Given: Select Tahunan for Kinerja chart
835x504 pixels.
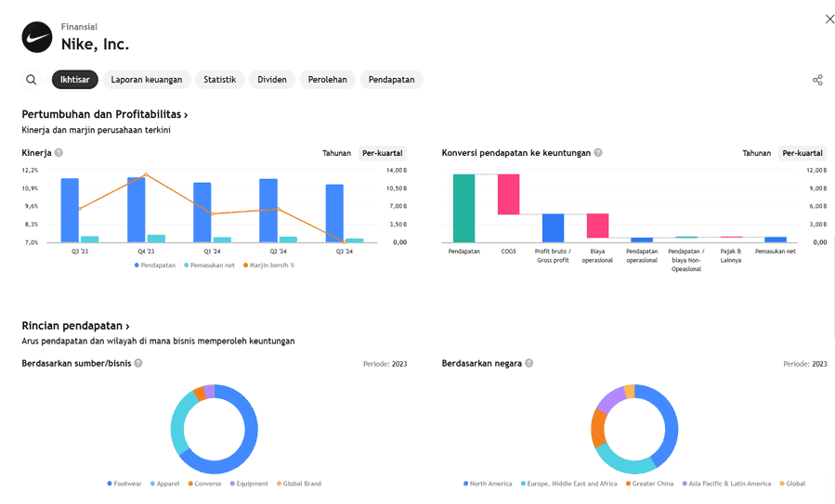Looking at the screenshot, I should click(x=336, y=153).
